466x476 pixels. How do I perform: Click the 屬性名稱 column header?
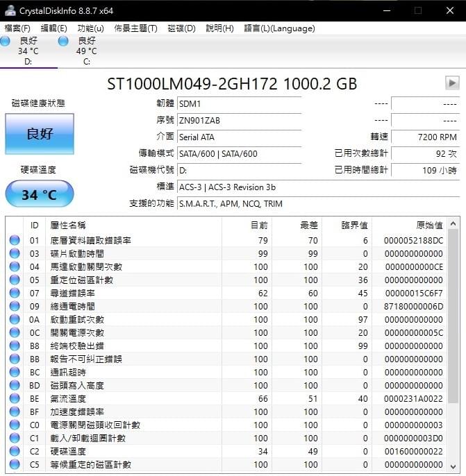(x=133, y=226)
